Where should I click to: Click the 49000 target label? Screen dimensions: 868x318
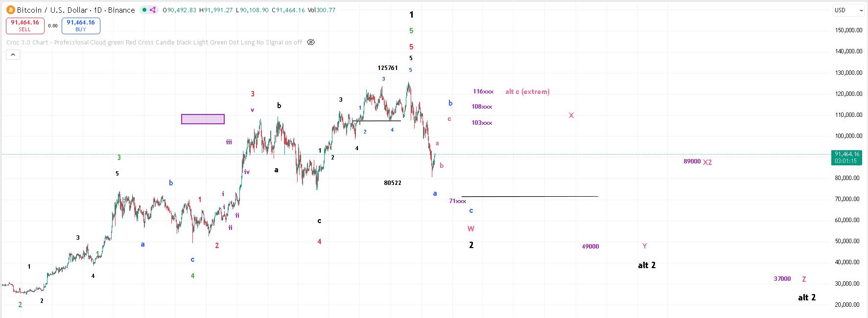(x=590, y=247)
